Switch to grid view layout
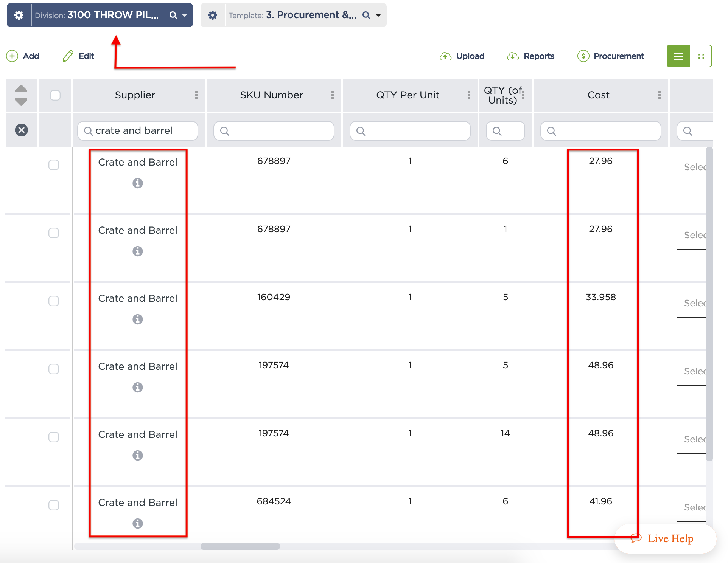Screen dimensions: 728x563 tap(701, 56)
